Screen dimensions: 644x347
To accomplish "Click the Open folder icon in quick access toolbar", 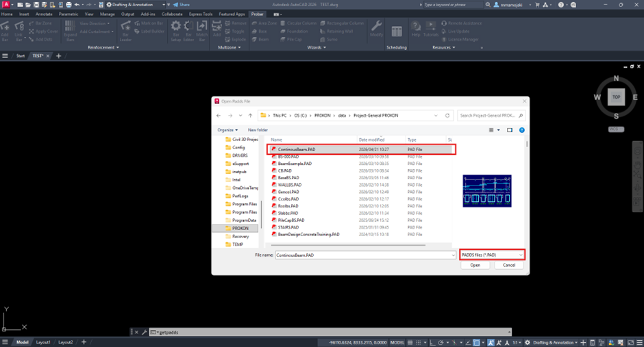I will [28, 5].
